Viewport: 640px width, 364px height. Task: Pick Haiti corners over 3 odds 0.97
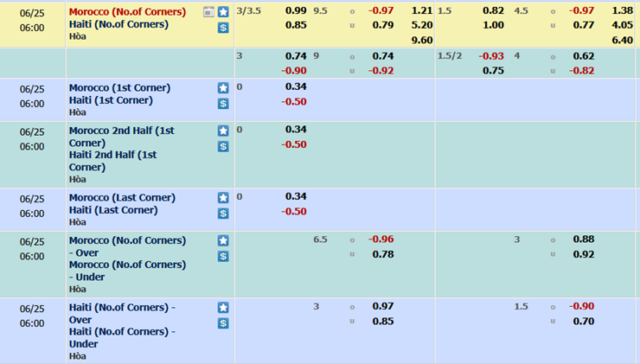click(383, 306)
